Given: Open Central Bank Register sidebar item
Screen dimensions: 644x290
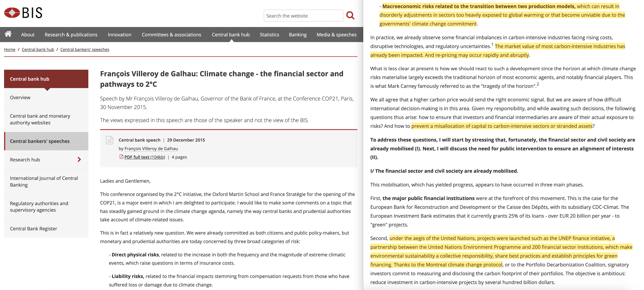Looking at the screenshot, I should pos(33,229).
